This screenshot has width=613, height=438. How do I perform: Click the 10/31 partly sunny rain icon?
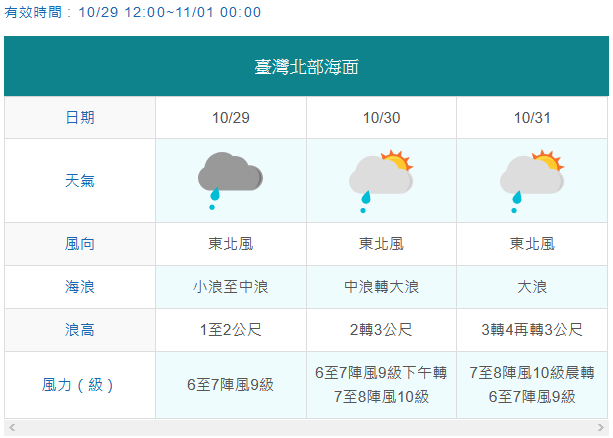pos(532,181)
